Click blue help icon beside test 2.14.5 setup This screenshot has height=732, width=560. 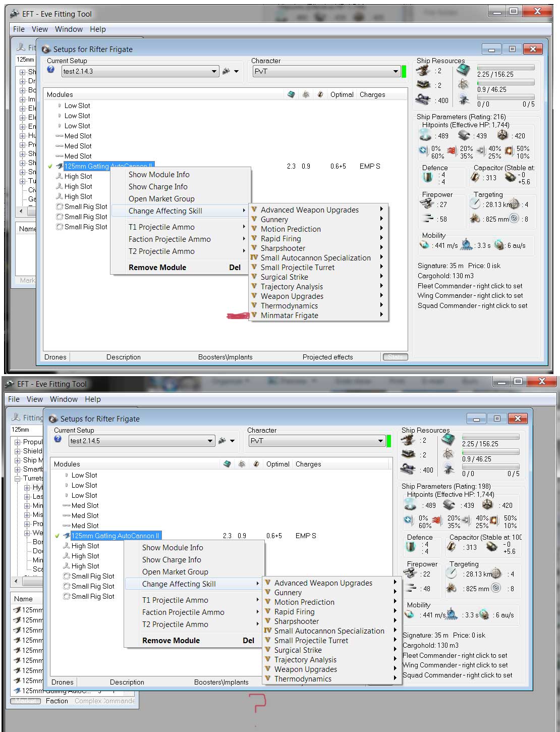(58, 439)
